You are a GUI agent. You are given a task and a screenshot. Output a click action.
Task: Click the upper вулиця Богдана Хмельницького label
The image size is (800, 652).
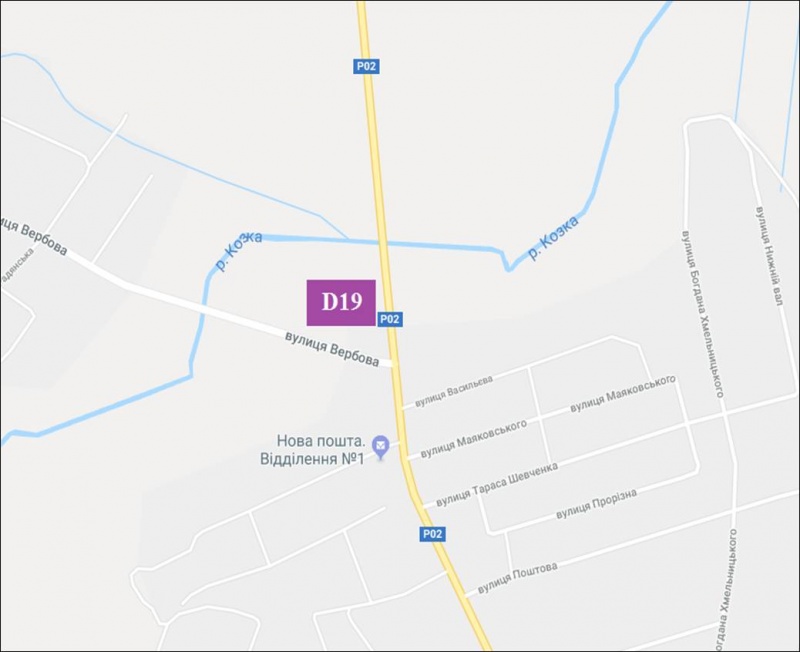click(x=702, y=313)
